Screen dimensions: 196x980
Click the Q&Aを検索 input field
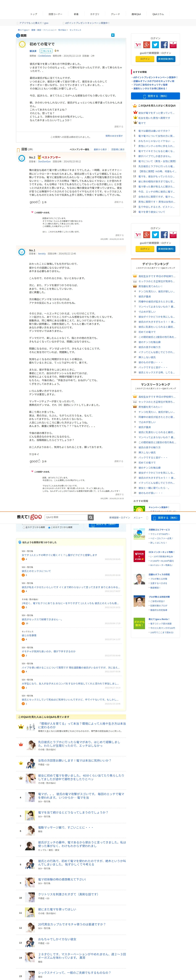point(66,517)
